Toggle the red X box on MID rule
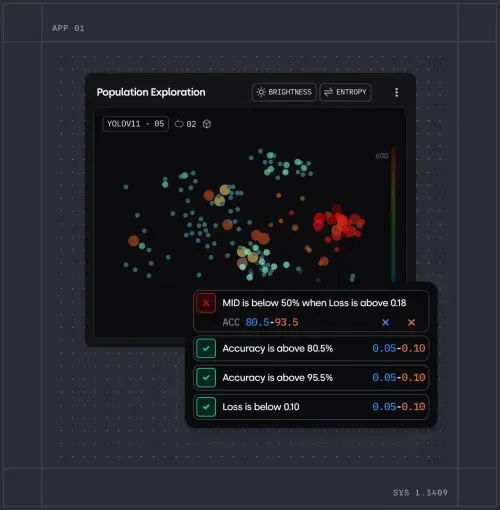Viewport: 500px width, 510px height. point(206,303)
